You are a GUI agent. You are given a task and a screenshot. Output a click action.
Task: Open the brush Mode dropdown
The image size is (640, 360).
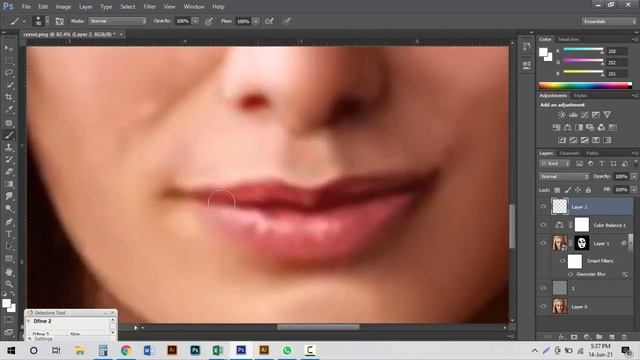118,21
